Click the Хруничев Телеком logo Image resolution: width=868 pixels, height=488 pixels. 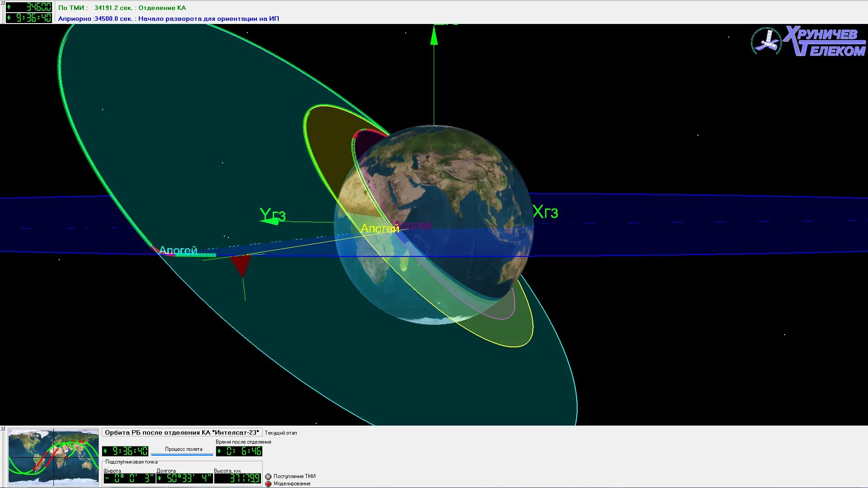825,41
